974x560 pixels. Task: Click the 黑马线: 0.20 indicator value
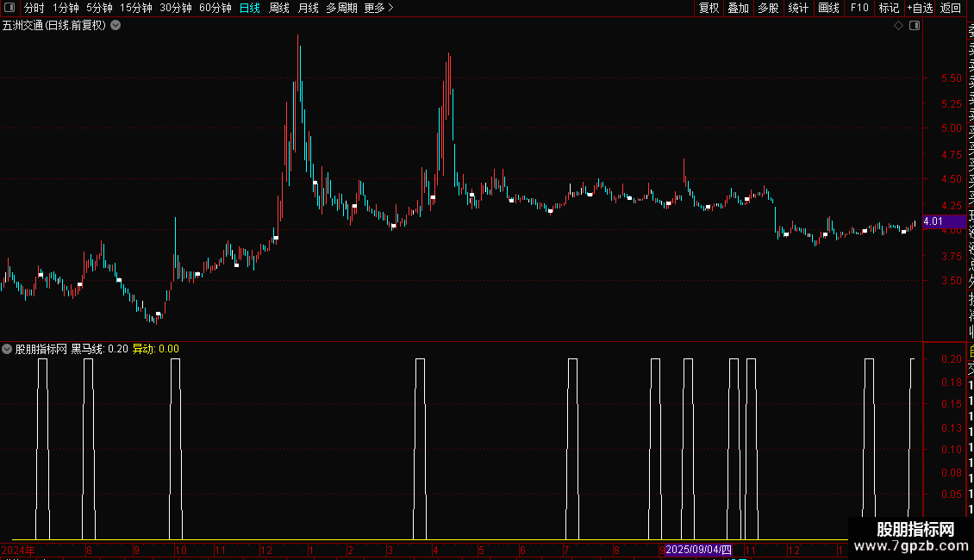99,349
